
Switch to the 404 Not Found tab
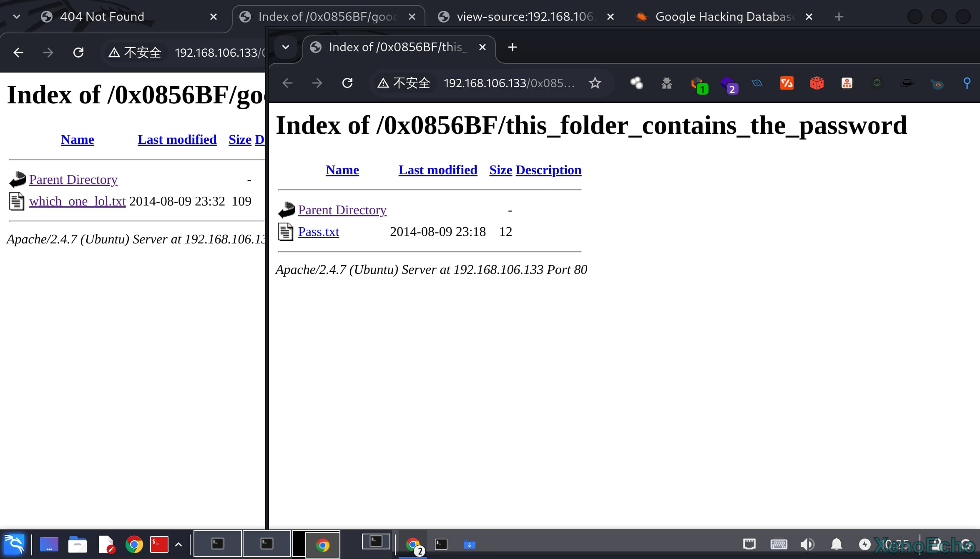pyautogui.click(x=102, y=17)
